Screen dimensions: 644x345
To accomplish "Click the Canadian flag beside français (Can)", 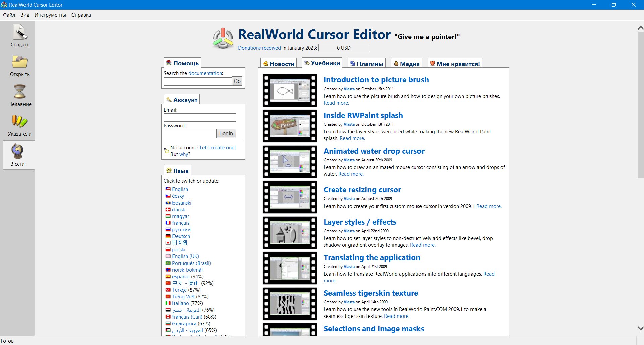I will point(168,317).
